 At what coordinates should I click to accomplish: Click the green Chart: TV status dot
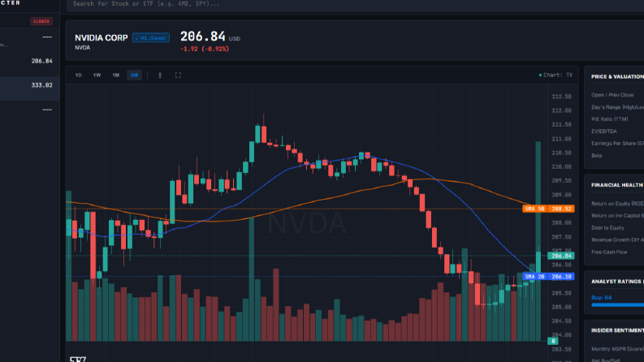540,75
